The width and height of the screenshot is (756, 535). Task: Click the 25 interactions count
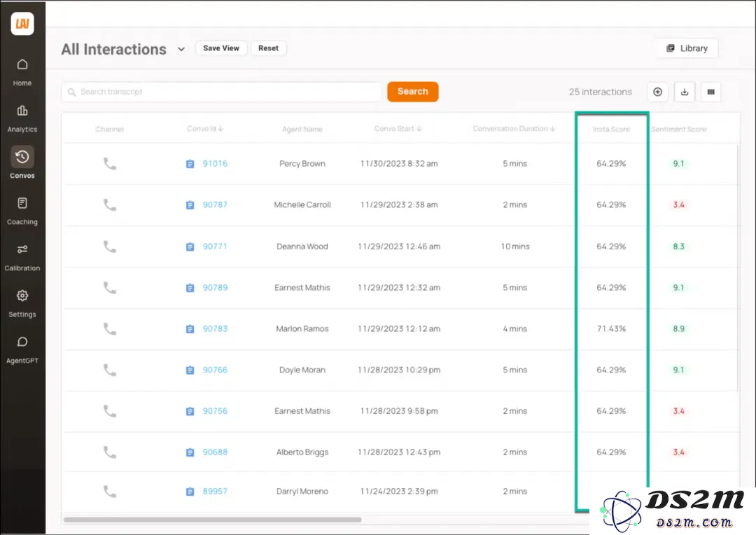tap(601, 92)
